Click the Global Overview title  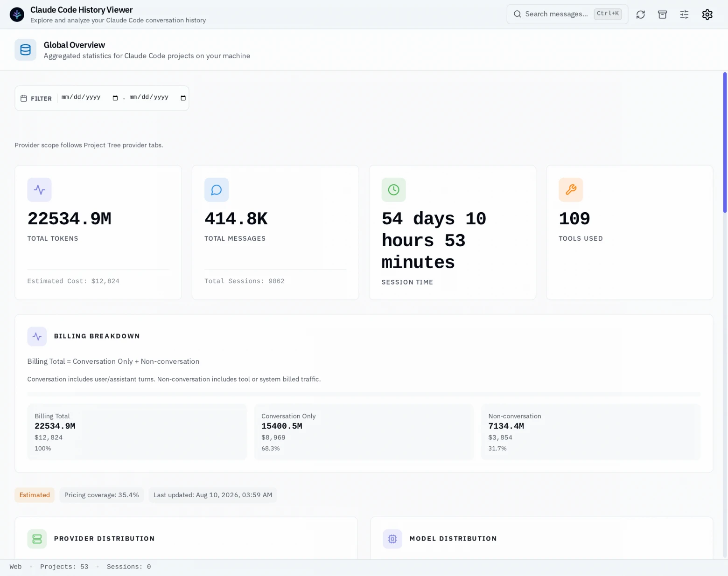pyautogui.click(x=74, y=45)
